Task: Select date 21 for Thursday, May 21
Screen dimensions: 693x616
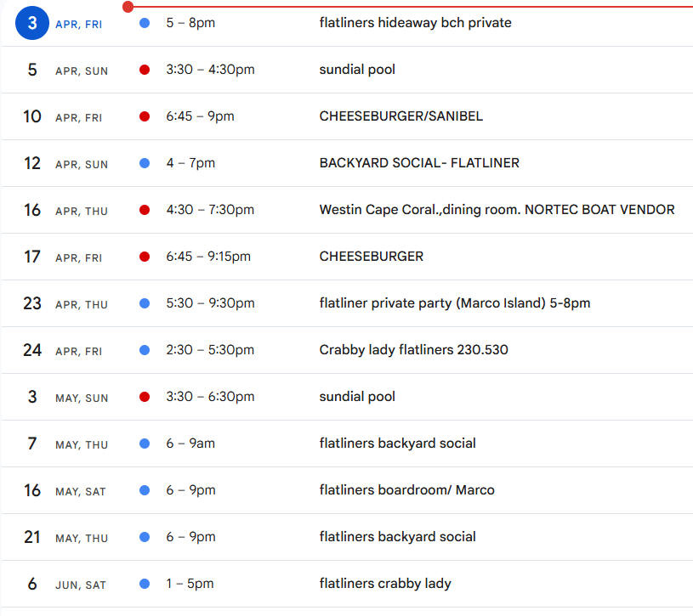Action: [x=32, y=537]
